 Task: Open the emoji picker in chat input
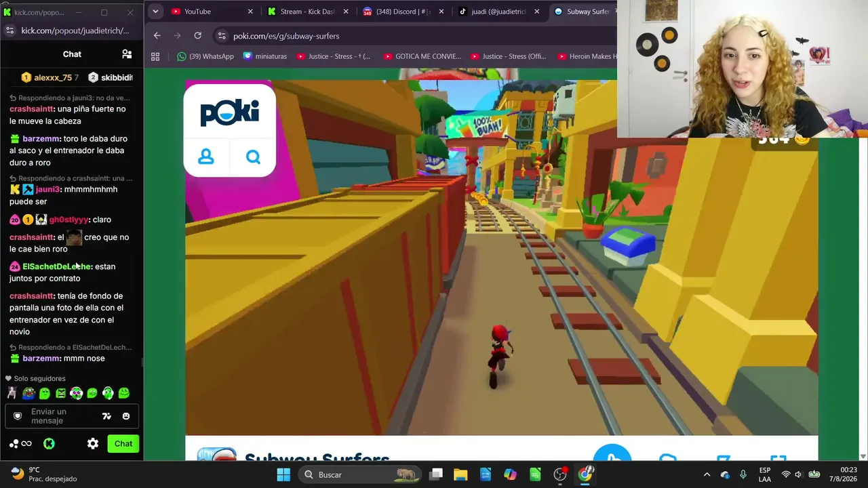tap(126, 416)
